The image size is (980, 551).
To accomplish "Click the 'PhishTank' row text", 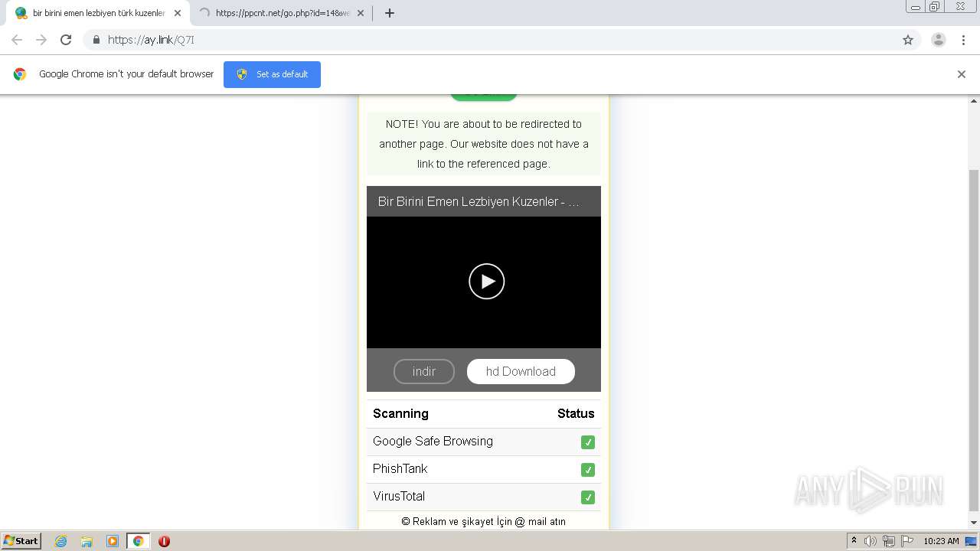I will click(400, 469).
